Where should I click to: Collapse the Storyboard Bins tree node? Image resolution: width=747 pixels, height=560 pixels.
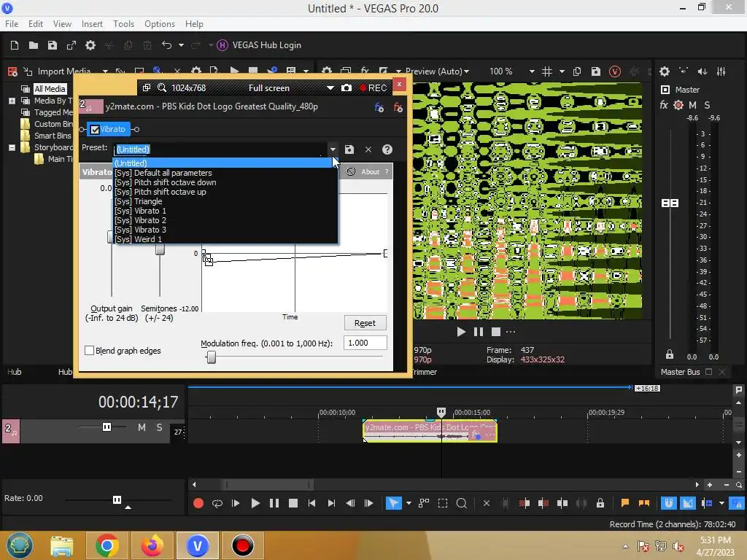tap(12, 147)
